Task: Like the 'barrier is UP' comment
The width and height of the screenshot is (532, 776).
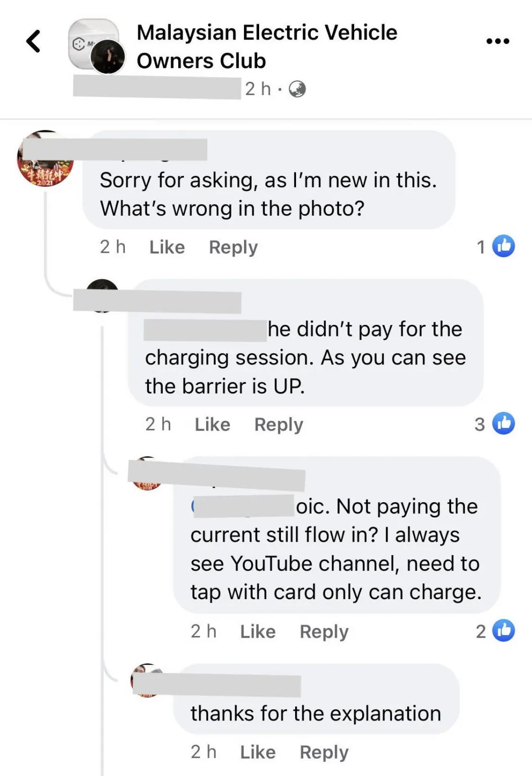Action: [x=213, y=424]
